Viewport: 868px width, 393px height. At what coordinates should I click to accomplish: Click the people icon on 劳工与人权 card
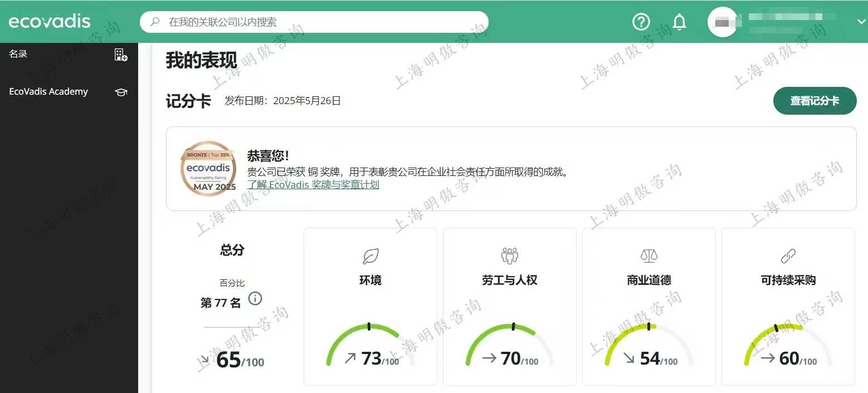(510, 256)
